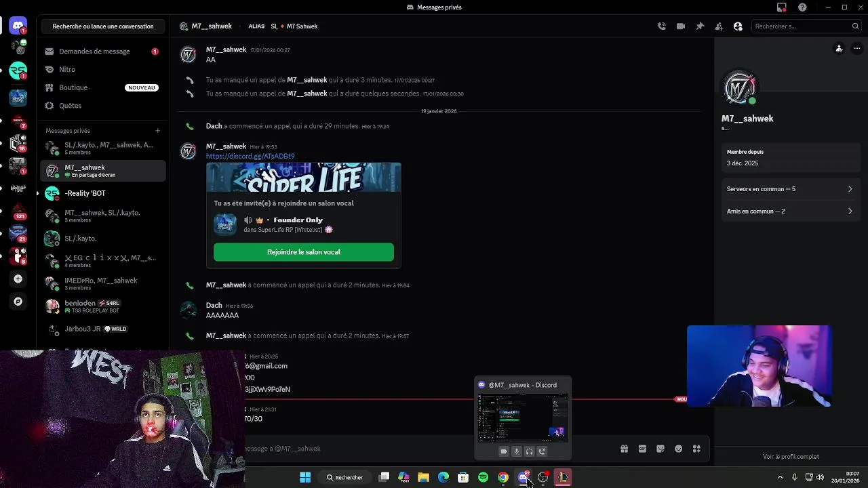Open the teal RS server icon

(x=18, y=70)
